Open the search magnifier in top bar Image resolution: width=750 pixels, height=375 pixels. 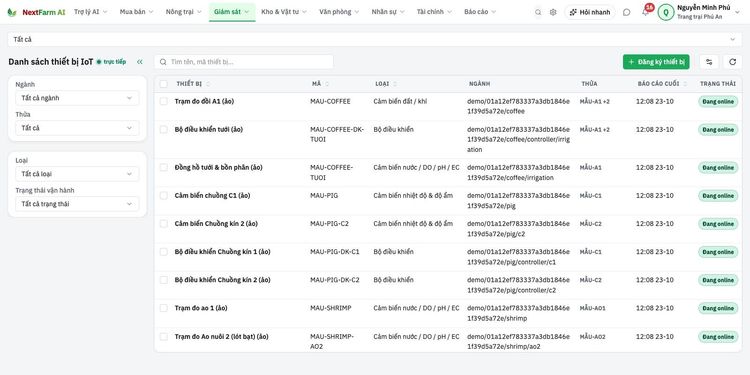[x=538, y=12]
